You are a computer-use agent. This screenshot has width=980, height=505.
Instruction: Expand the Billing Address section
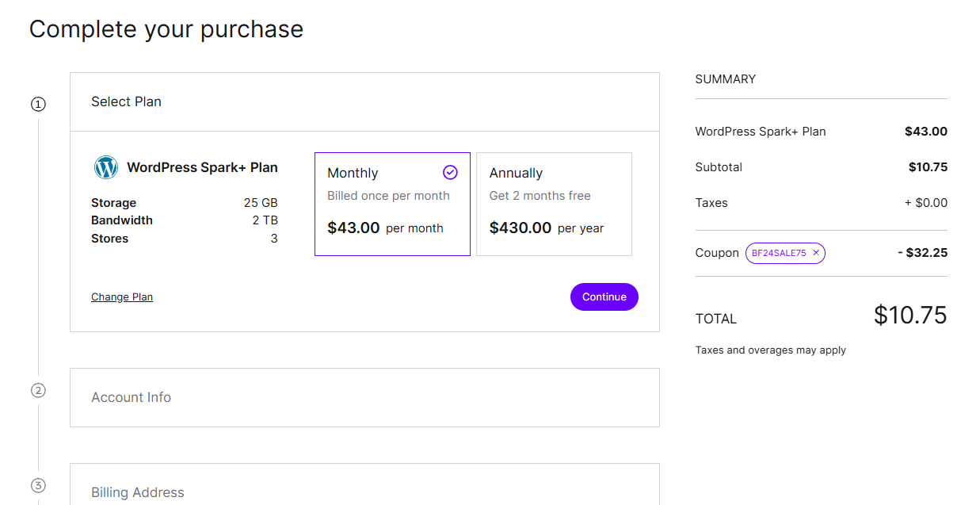364,484
